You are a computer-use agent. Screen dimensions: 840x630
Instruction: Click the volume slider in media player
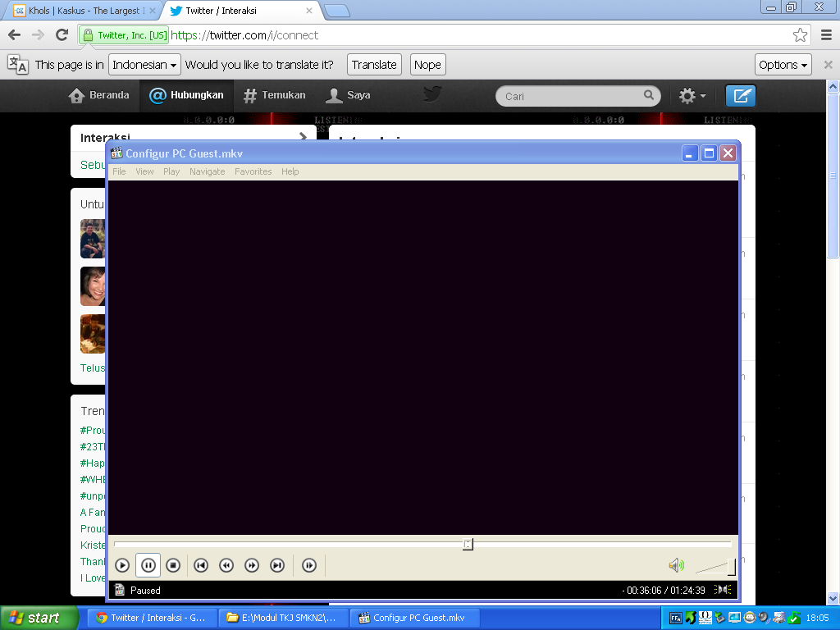[715, 567]
